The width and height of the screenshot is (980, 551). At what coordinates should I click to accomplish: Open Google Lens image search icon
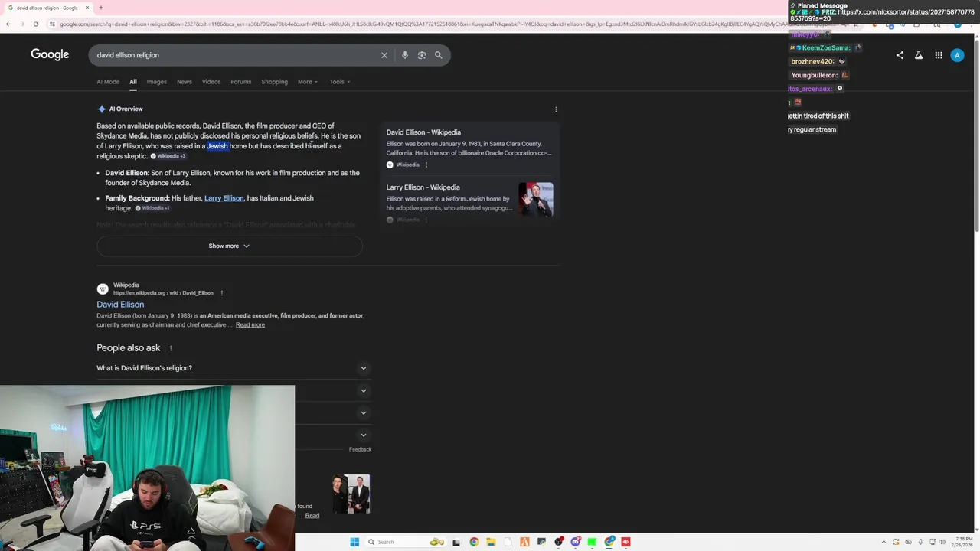click(422, 55)
